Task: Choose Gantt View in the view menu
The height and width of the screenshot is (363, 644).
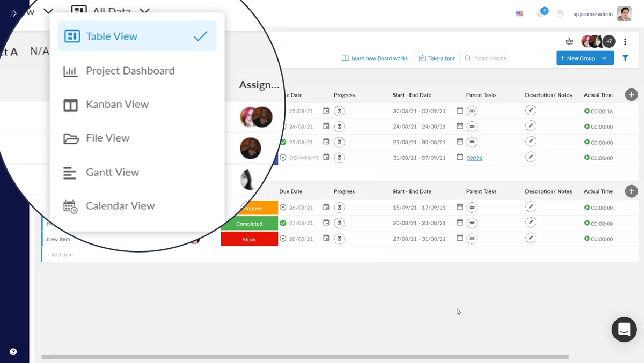Action: click(112, 172)
